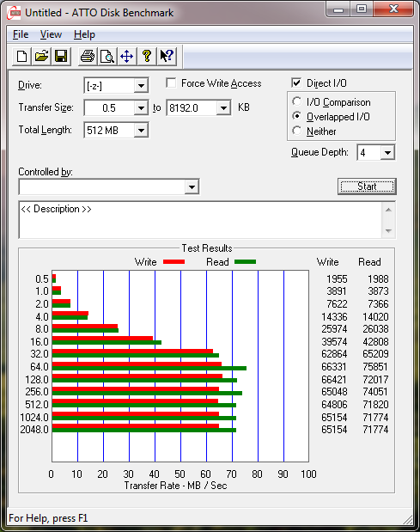Click the read value 75851
This screenshot has width=420, height=532.
coord(375,367)
